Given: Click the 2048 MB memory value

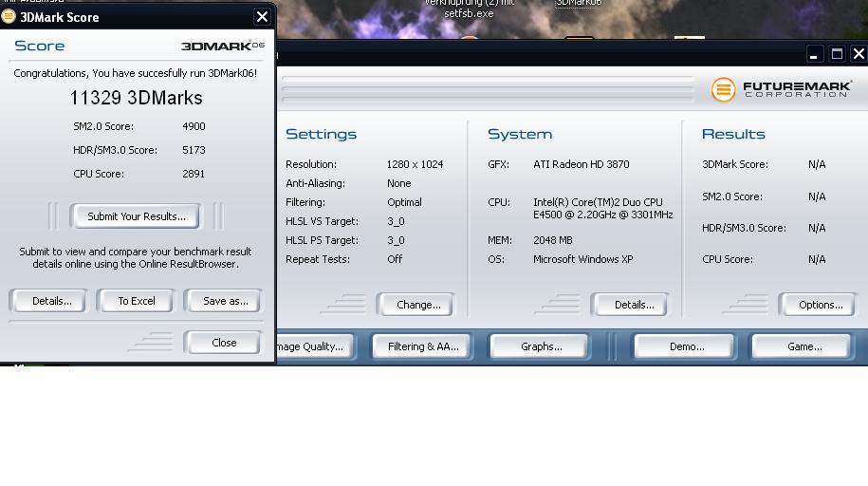Looking at the screenshot, I should pyautogui.click(x=552, y=240).
